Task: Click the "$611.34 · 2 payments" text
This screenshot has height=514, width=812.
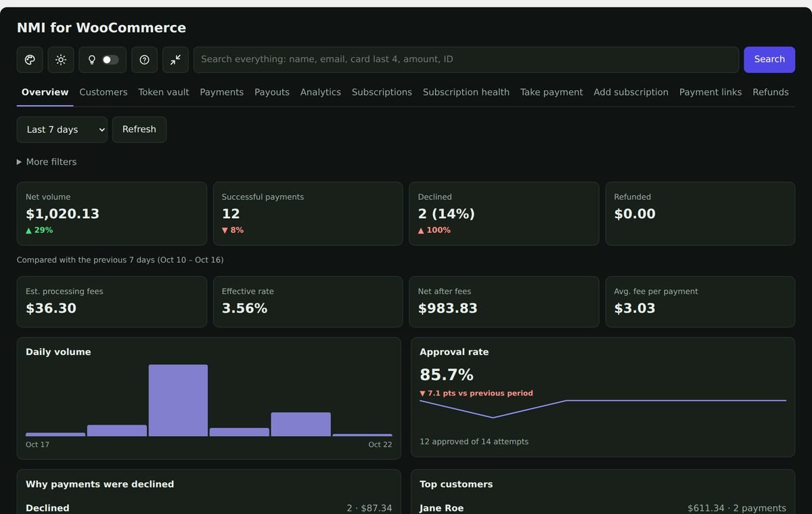Action: point(737,509)
